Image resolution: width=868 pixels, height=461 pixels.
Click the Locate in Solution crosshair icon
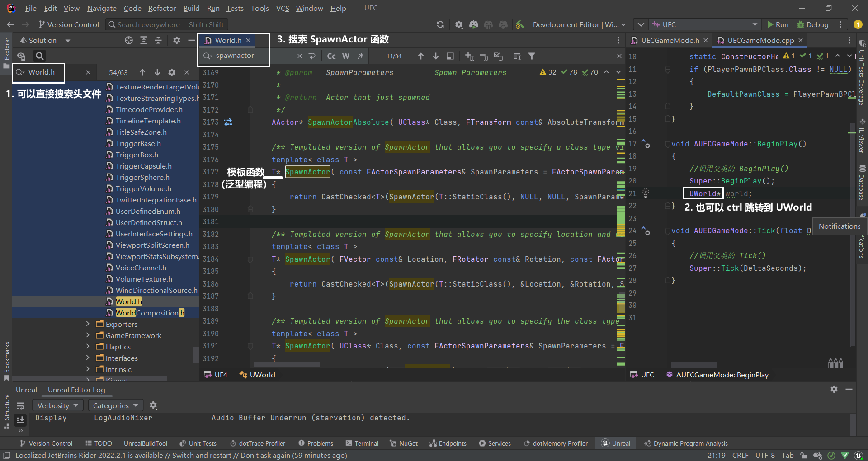click(129, 41)
